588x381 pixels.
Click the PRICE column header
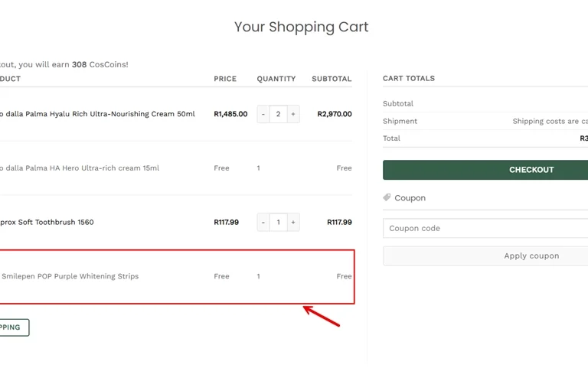point(225,79)
